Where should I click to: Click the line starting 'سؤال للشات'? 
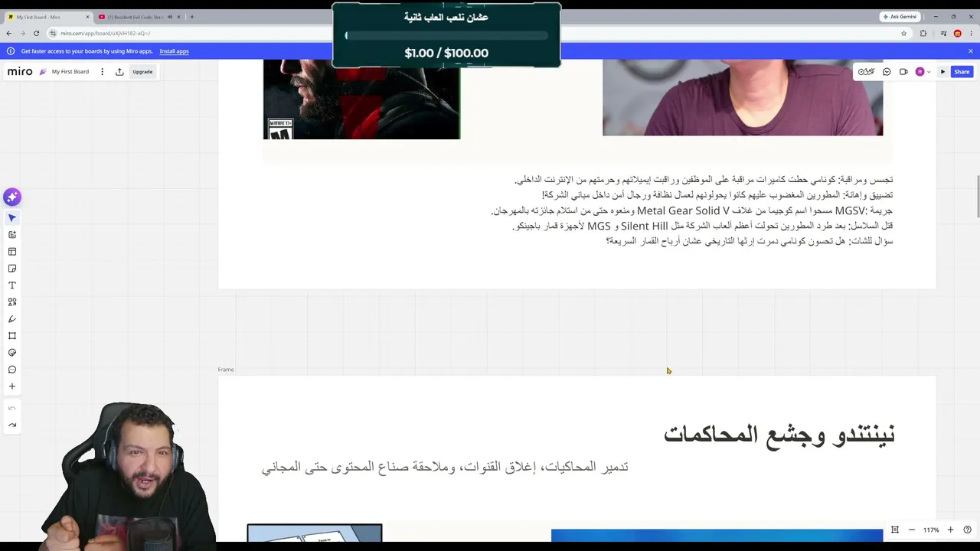pos(750,241)
